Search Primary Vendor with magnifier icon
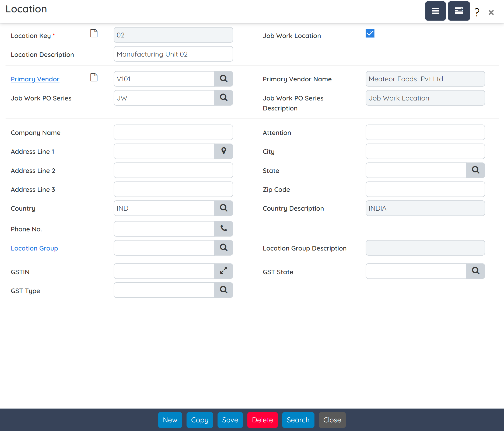This screenshot has width=504, height=431. pyautogui.click(x=223, y=79)
